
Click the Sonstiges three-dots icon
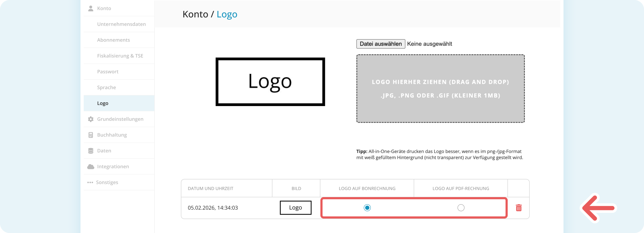click(90, 182)
